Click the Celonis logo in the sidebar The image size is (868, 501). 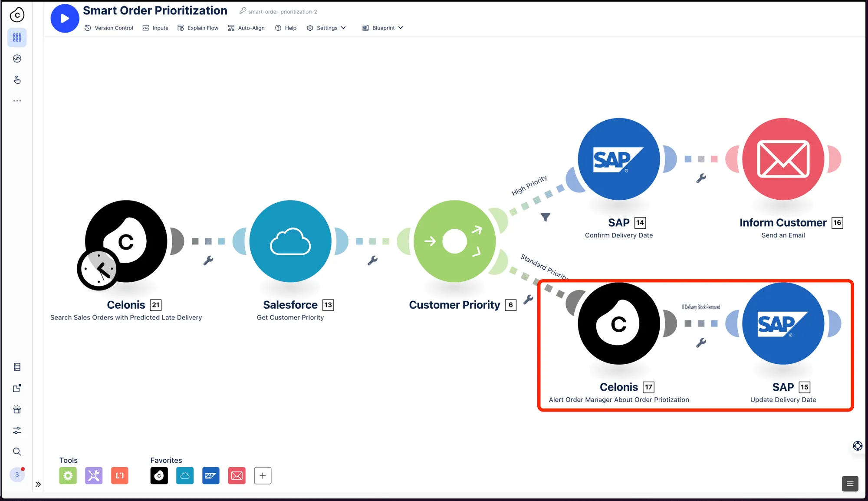pyautogui.click(x=17, y=15)
